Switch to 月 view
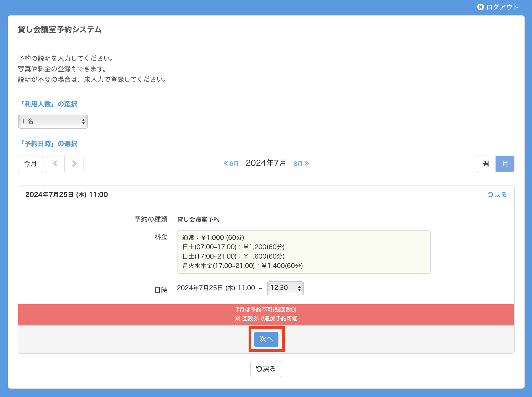The image size is (532, 397). pyautogui.click(x=505, y=164)
